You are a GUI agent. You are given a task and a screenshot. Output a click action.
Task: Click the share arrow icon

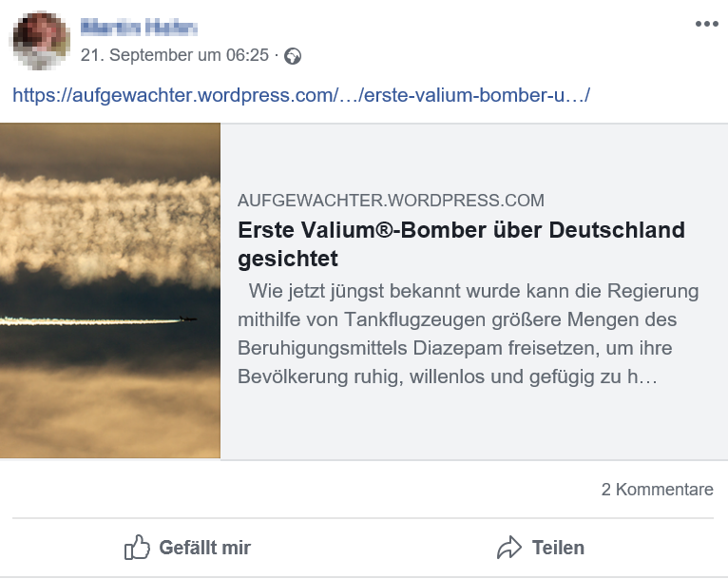click(x=509, y=548)
